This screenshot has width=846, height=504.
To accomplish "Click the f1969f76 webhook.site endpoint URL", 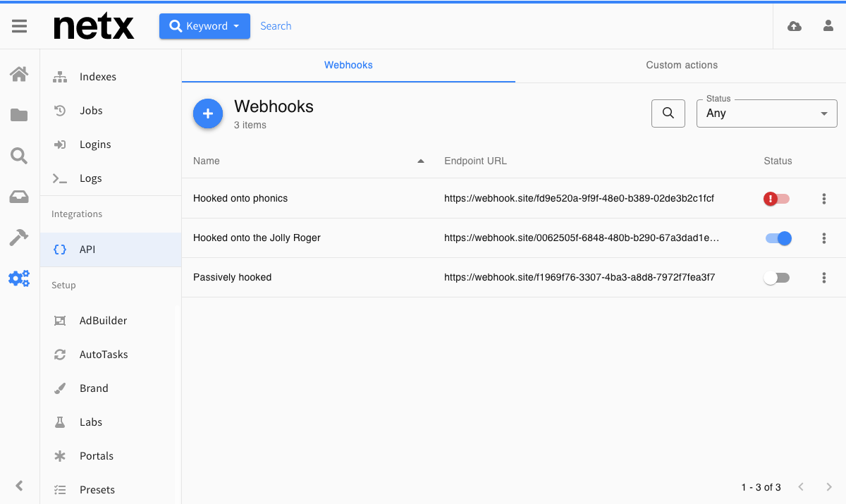I will tap(580, 277).
